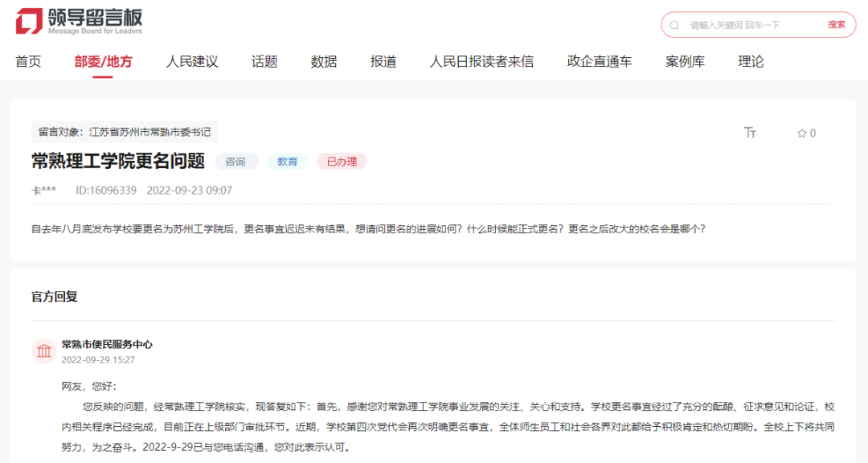Open the 话题 page
Screen dimensions: 868x463
[265, 60]
